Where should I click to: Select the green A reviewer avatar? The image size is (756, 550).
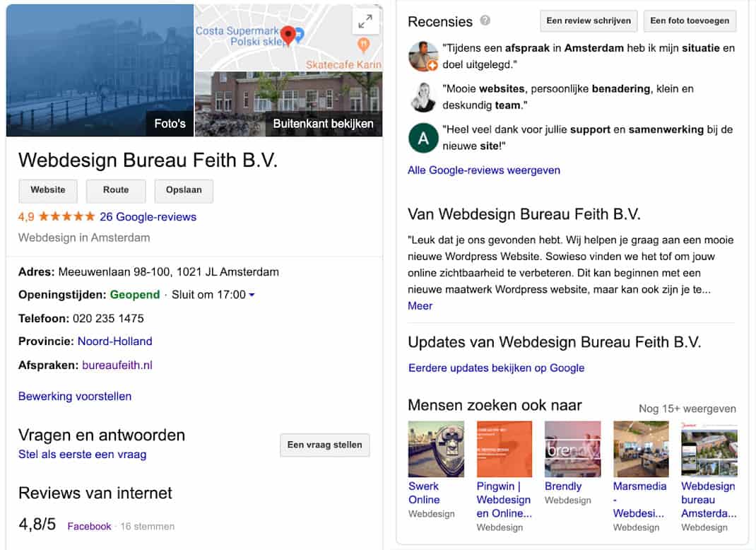423,139
